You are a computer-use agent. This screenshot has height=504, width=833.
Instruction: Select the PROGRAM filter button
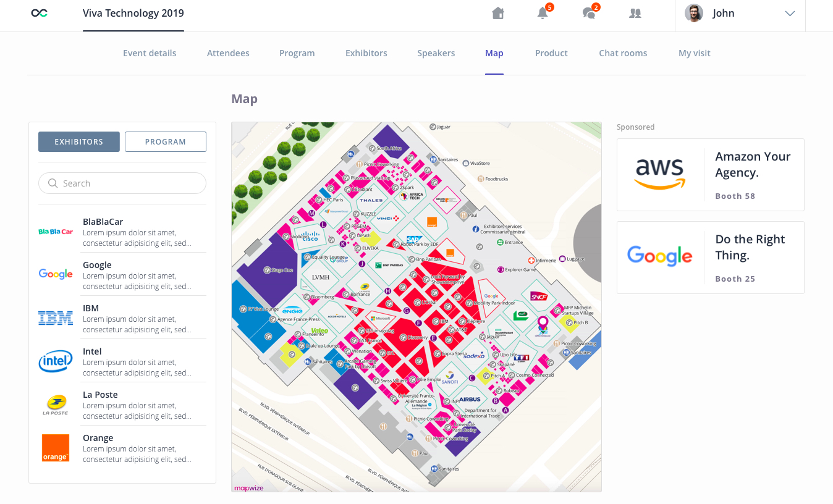166,141
